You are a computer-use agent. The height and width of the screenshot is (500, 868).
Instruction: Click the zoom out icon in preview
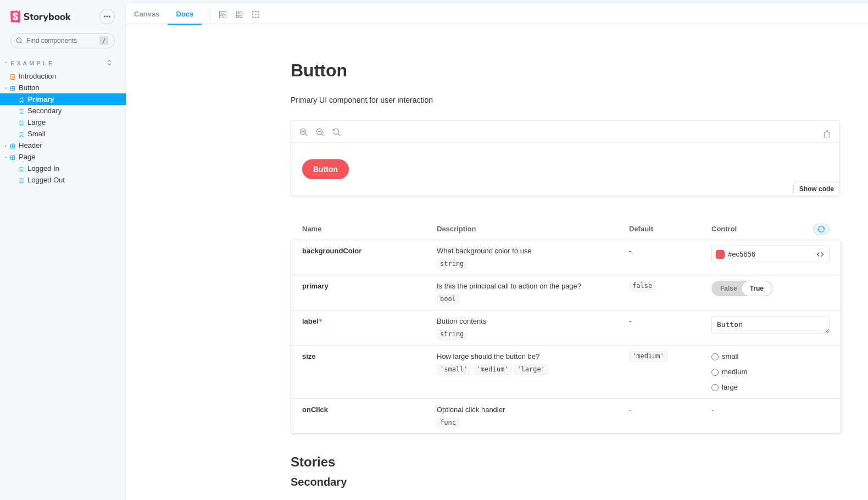click(320, 132)
